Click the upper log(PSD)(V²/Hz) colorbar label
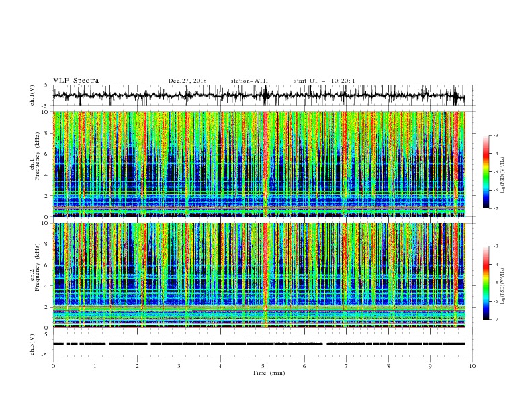 tap(504, 175)
